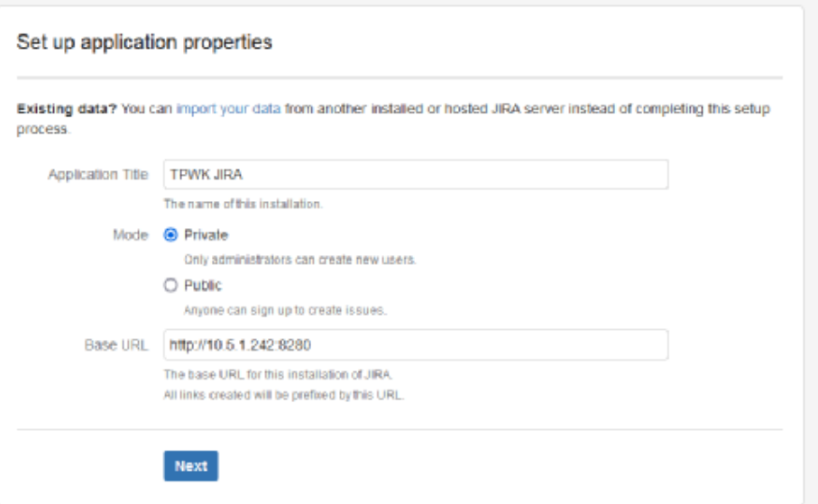This screenshot has width=818, height=504.
Task: Click the 'Public' option label text
Action: tap(203, 286)
